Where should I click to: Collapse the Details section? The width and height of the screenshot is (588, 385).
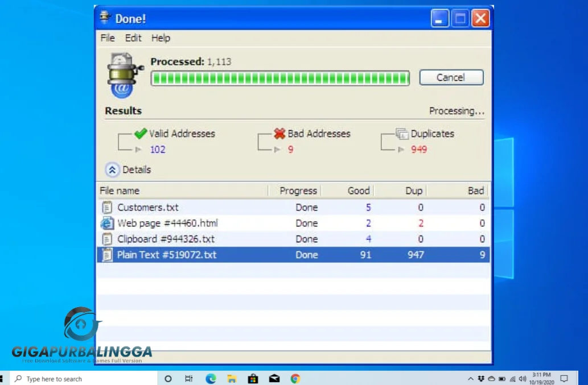(112, 169)
